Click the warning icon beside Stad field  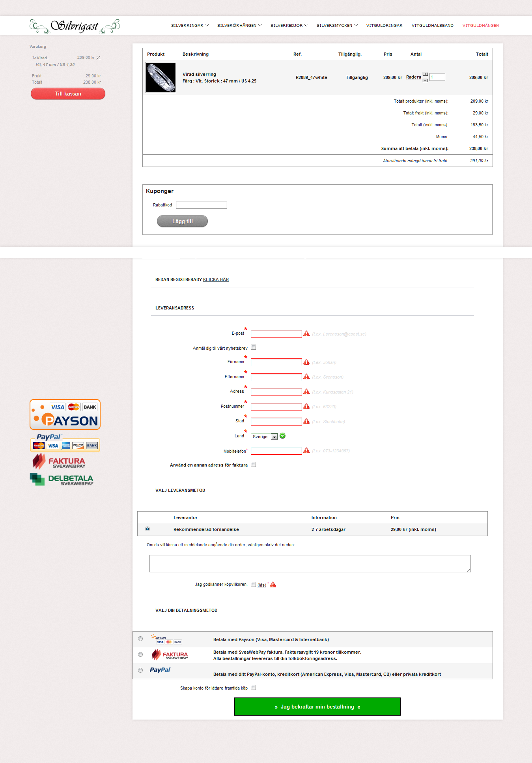(306, 421)
